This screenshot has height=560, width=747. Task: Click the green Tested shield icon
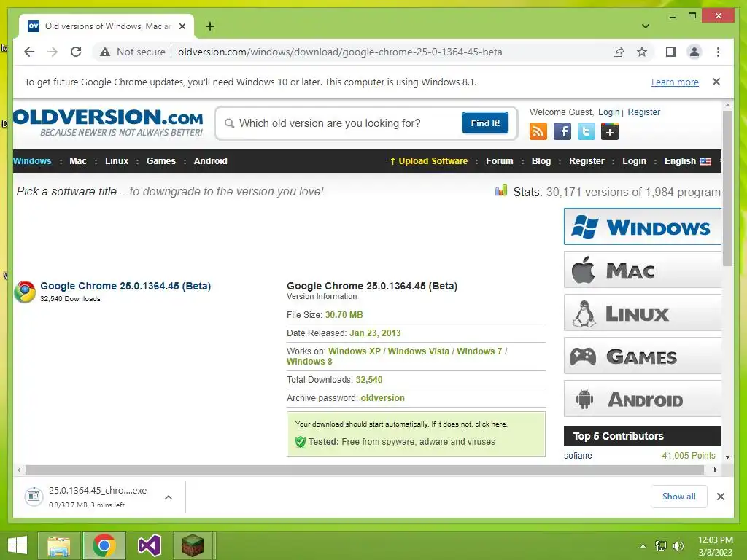click(300, 442)
